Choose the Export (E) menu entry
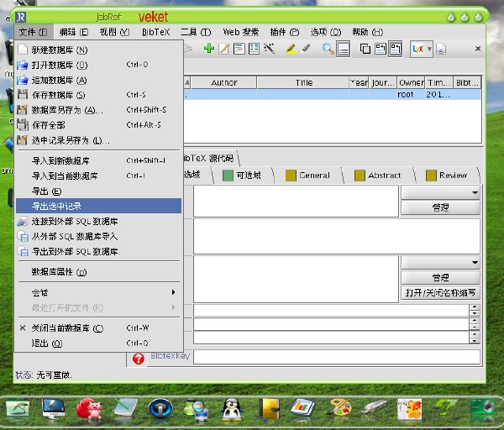Viewport: 504px width, 430px height. [98, 191]
